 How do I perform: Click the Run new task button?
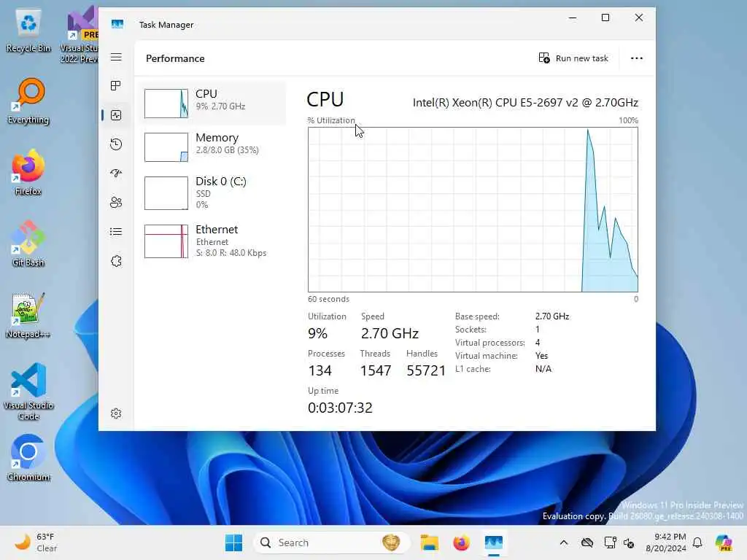click(573, 58)
